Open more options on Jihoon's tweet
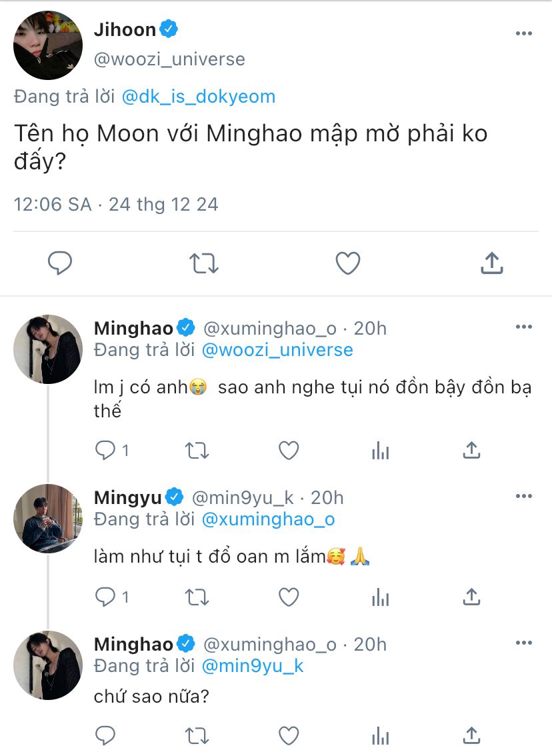This screenshot has width=552, height=756. (x=523, y=33)
